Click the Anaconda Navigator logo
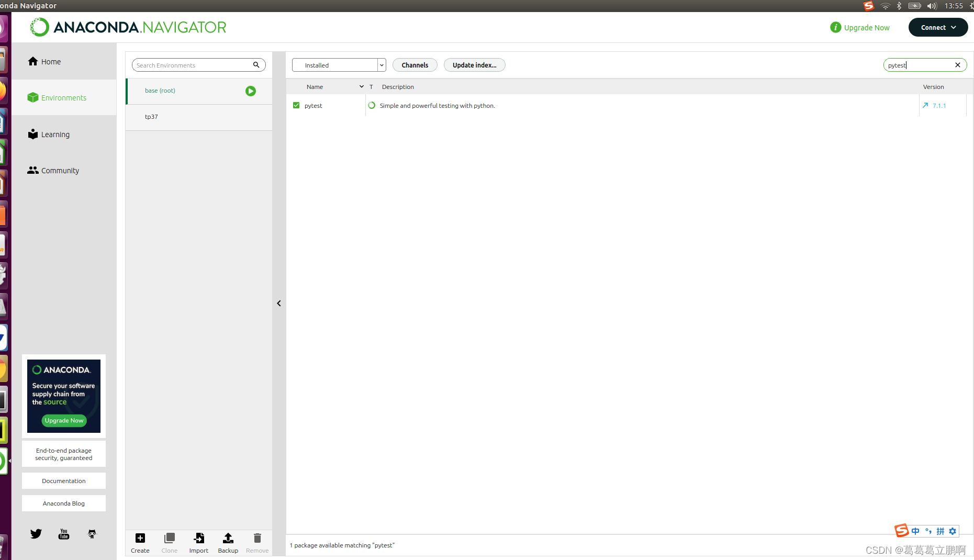The height and width of the screenshot is (560, 974). 128,27
